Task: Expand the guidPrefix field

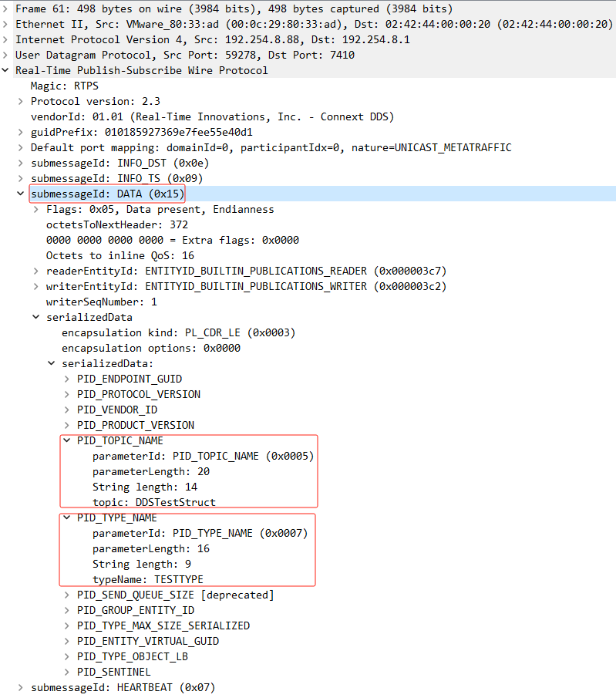Action: [x=21, y=132]
